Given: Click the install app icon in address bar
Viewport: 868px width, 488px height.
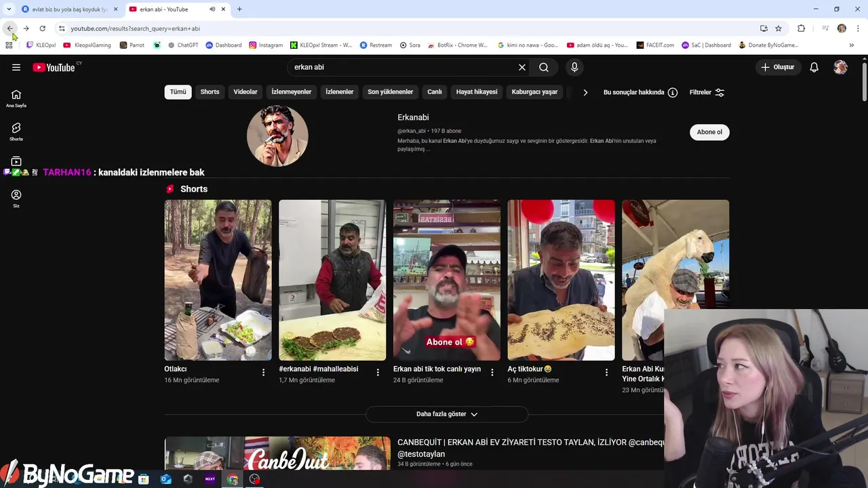Looking at the screenshot, I should point(764,28).
